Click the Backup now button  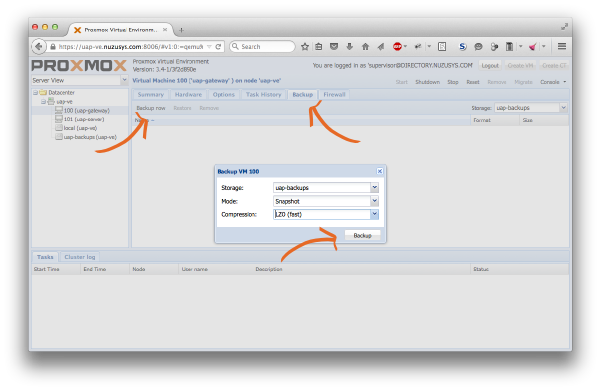(x=151, y=108)
